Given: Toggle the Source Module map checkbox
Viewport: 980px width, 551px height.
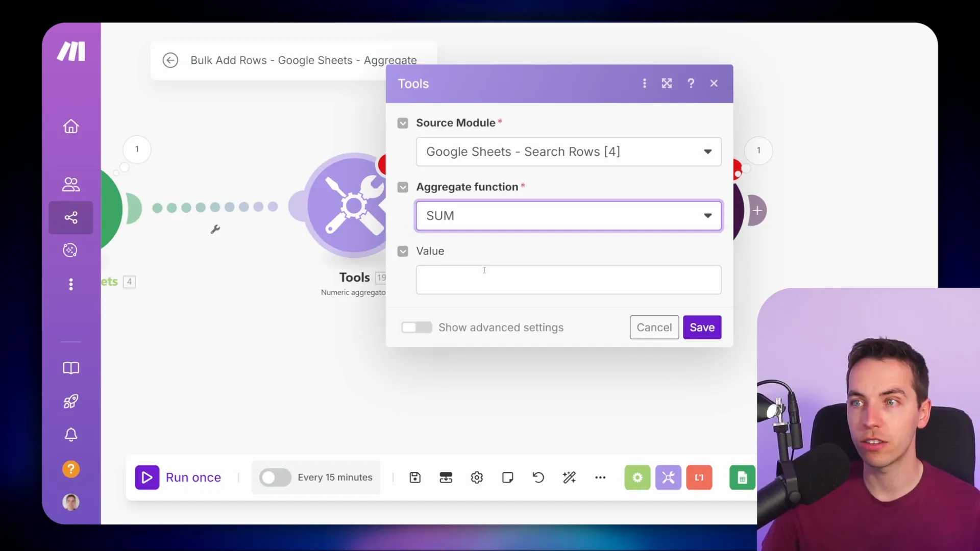Looking at the screenshot, I should [403, 123].
